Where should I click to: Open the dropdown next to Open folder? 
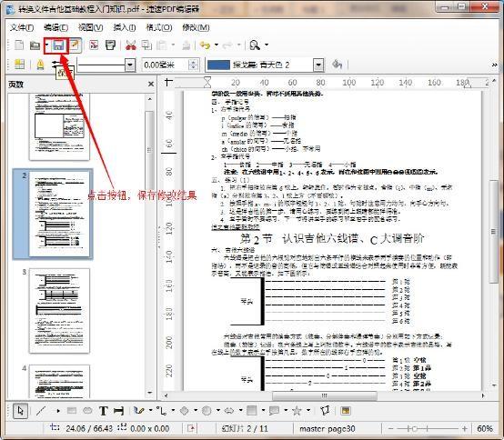click(46, 45)
